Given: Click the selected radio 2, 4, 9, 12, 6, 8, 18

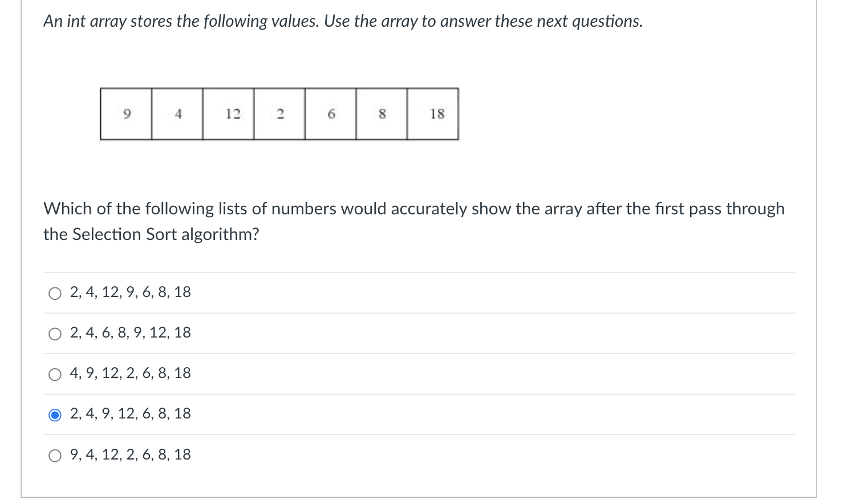Looking at the screenshot, I should point(55,415).
